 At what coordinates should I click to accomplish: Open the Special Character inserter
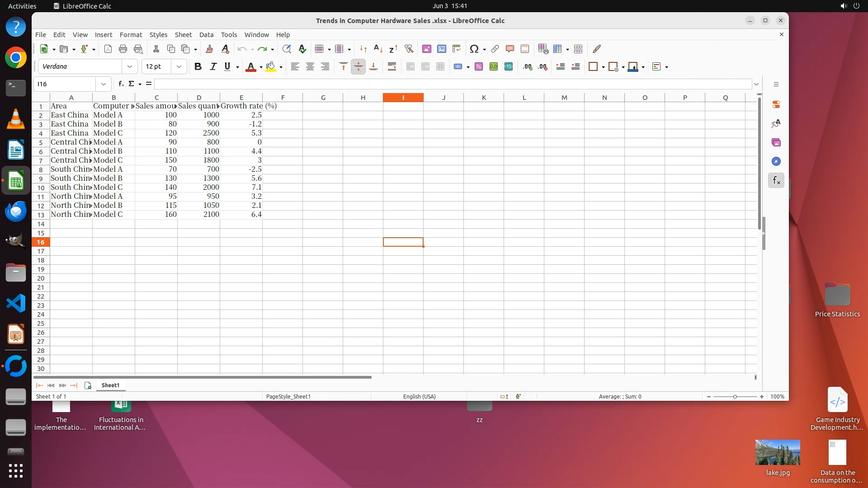(474, 49)
